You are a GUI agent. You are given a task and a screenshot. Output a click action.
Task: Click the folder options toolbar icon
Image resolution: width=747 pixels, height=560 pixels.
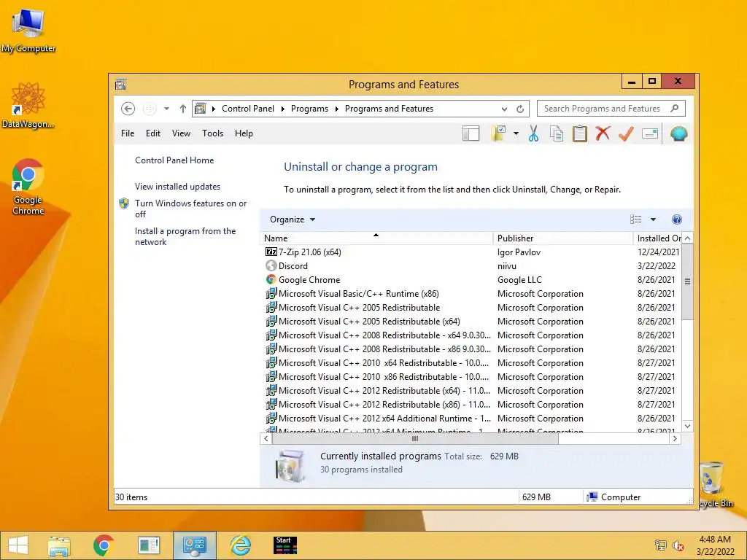click(x=498, y=134)
